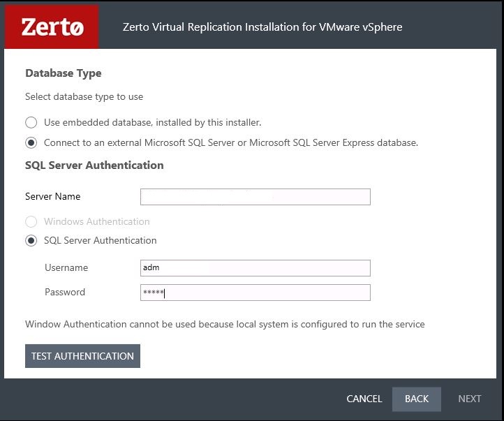Click the red Zerto logo
504x421 pixels.
tap(52, 27)
